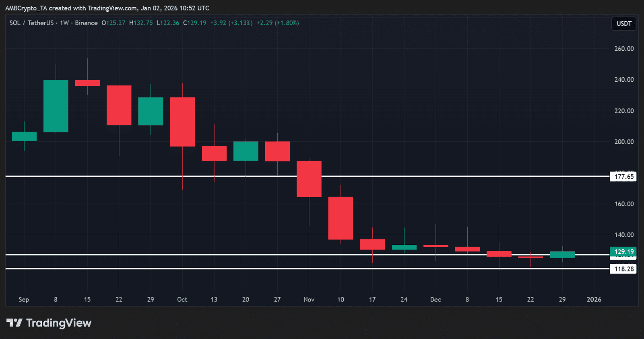The width and height of the screenshot is (644, 339).
Task: Select the small red candle for September 15 week
Action: [87, 83]
